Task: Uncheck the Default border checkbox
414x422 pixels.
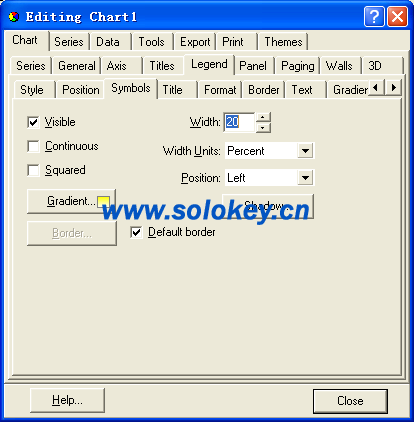Action: click(136, 232)
